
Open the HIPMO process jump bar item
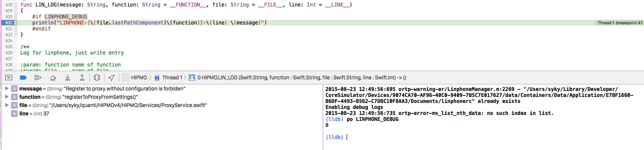tap(139, 78)
